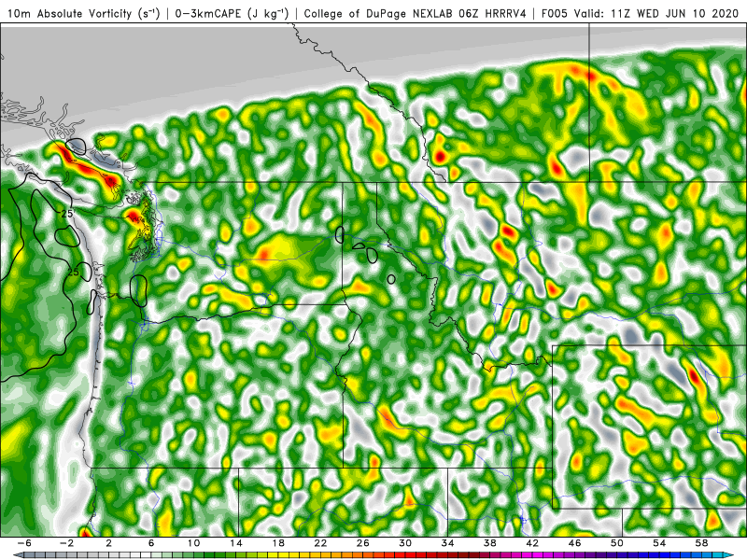
Task: Click the '38' color bar label
Action: pyautogui.click(x=489, y=543)
